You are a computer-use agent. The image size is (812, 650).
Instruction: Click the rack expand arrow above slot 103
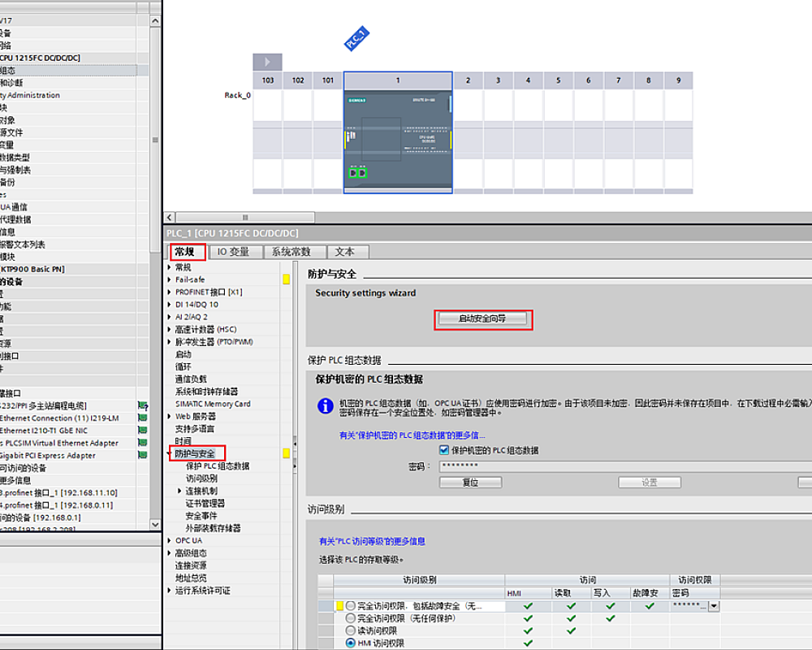coord(267,62)
